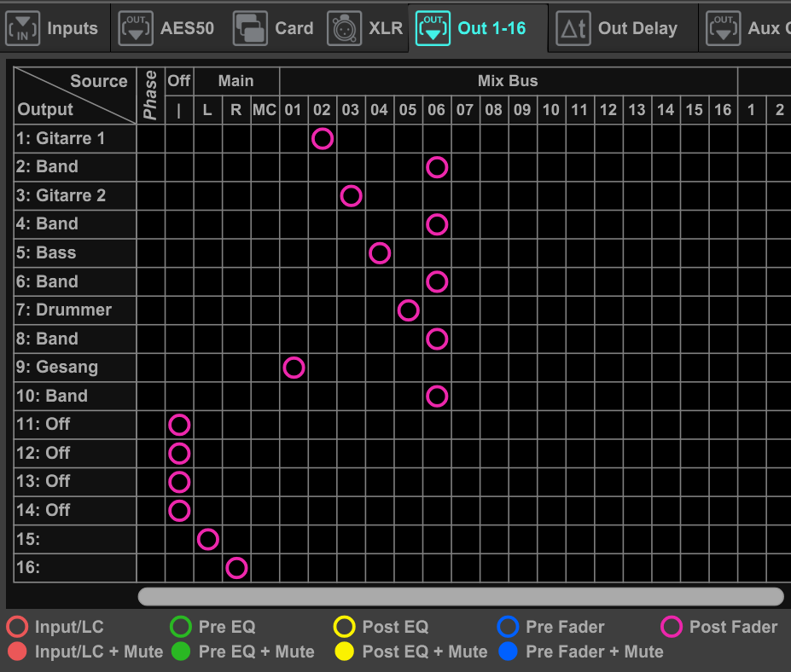
Task: Toggle Main L routing for output 15
Action: [x=208, y=539]
